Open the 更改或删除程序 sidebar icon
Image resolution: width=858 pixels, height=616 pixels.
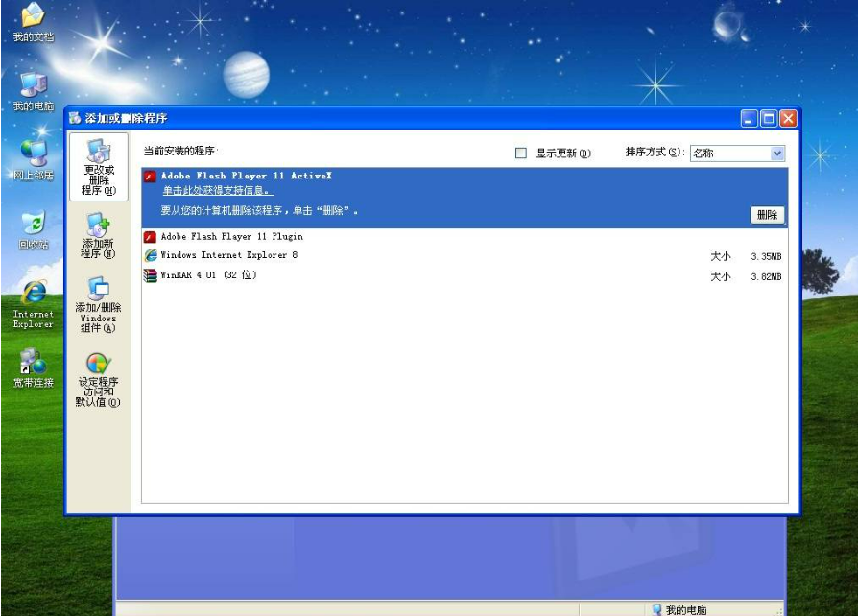point(99,166)
